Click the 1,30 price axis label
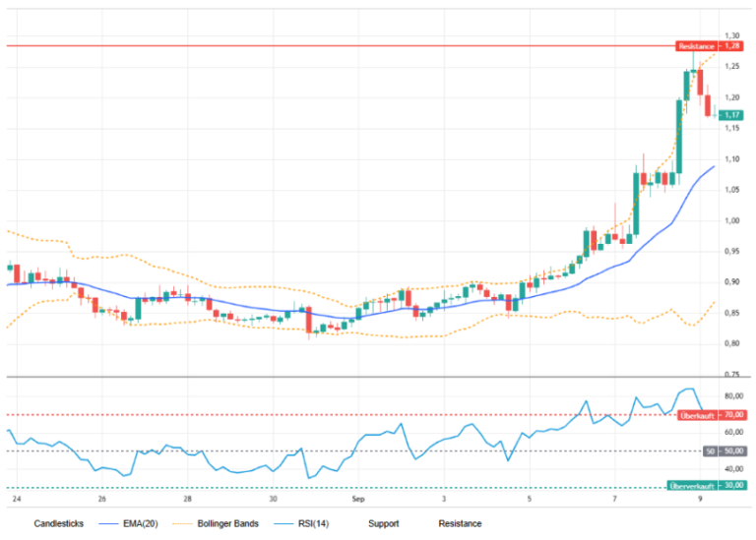This screenshot has width=756, height=540. (732, 35)
